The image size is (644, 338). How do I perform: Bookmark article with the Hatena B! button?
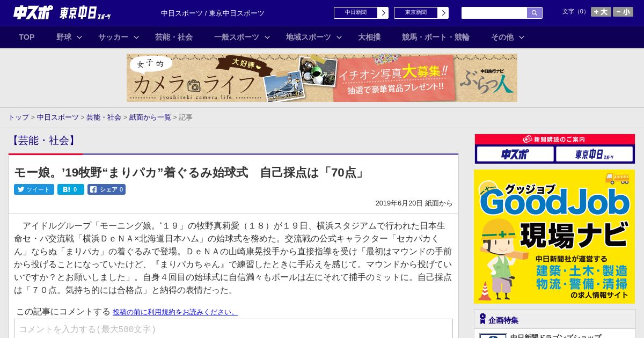[71, 189]
